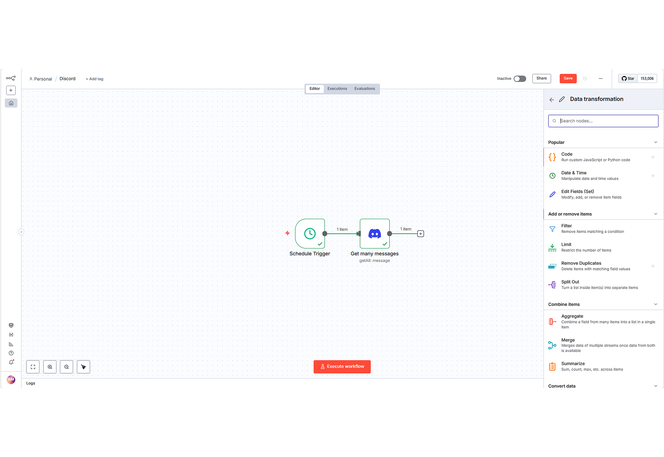Click the Schedule Trigger clock node
Screen dimensions: 664x457
310,234
